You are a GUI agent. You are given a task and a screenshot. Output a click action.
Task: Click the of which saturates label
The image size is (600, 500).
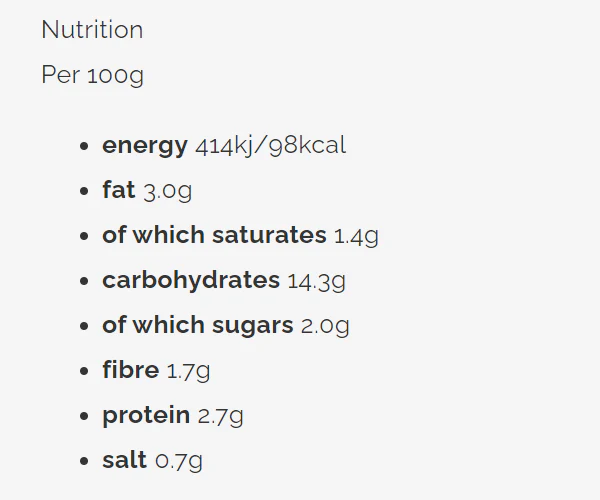pos(214,236)
